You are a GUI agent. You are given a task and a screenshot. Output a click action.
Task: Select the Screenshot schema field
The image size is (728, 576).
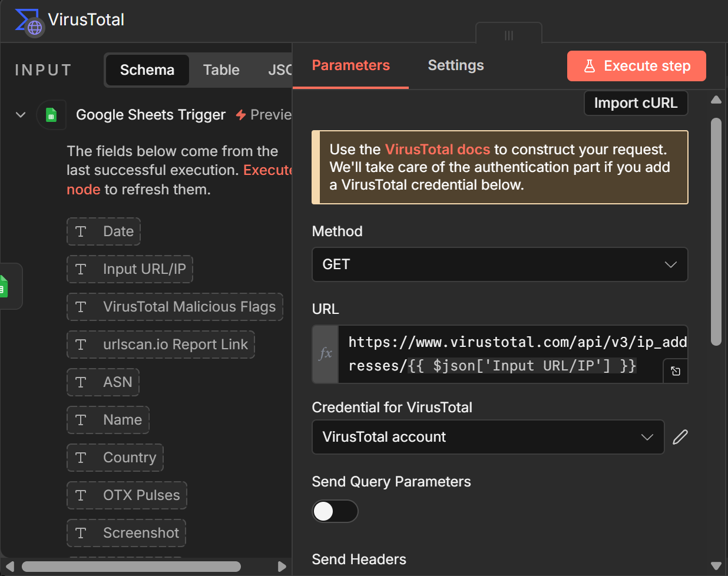pyautogui.click(x=127, y=533)
